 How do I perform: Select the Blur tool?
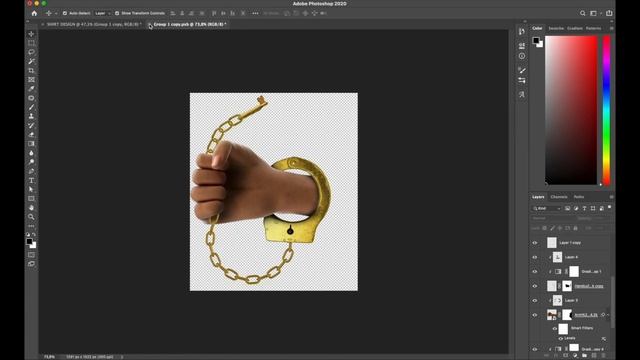point(31,153)
